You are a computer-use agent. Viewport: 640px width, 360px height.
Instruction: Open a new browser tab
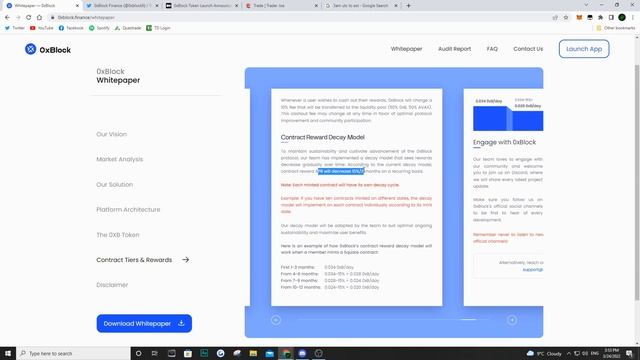pos(408,6)
